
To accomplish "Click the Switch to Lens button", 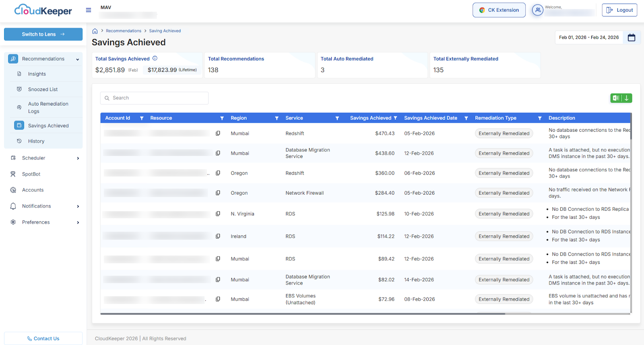I will click(x=43, y=34).
